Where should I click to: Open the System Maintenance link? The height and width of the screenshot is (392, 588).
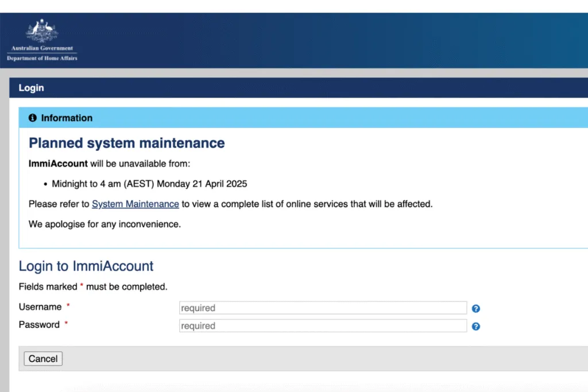(136, 204)
